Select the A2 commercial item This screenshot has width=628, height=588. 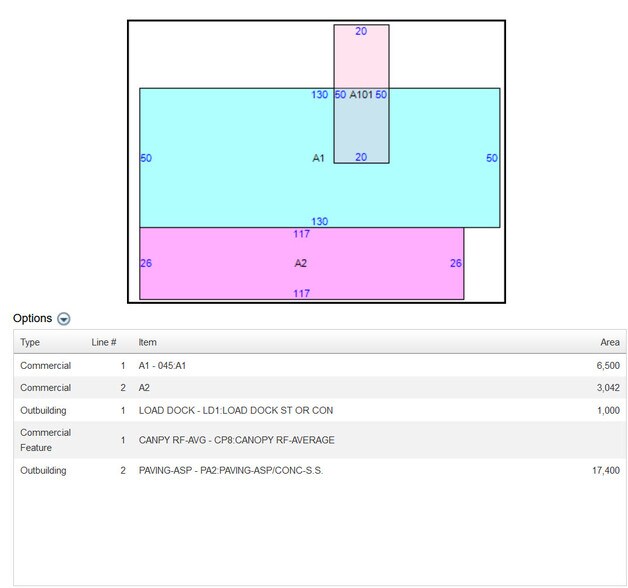click(x=145, y=387)
